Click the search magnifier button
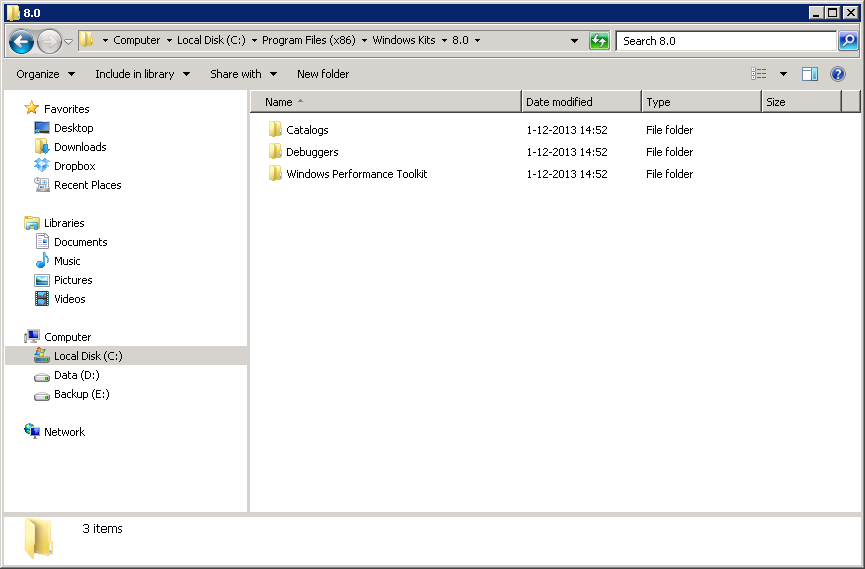Image resolution: width=865 pixels, height=569 pixels. pyautogui.click(x=848, y=41)
